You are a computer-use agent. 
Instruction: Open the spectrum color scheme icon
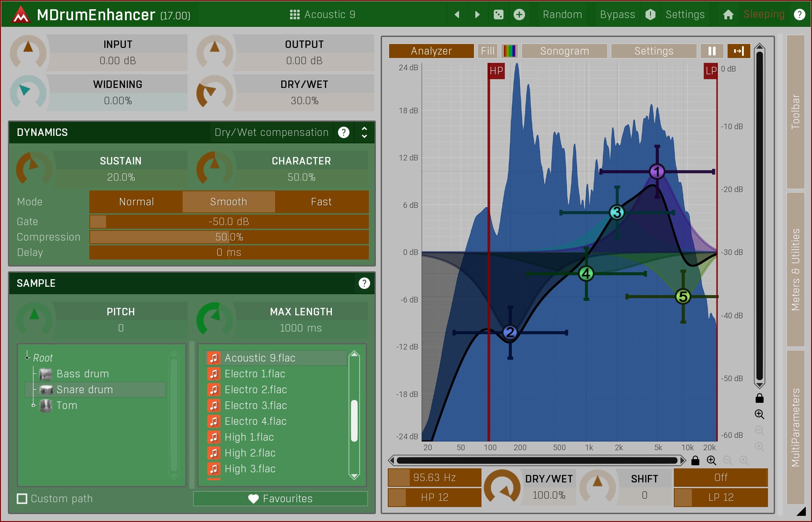click(509, 51)
